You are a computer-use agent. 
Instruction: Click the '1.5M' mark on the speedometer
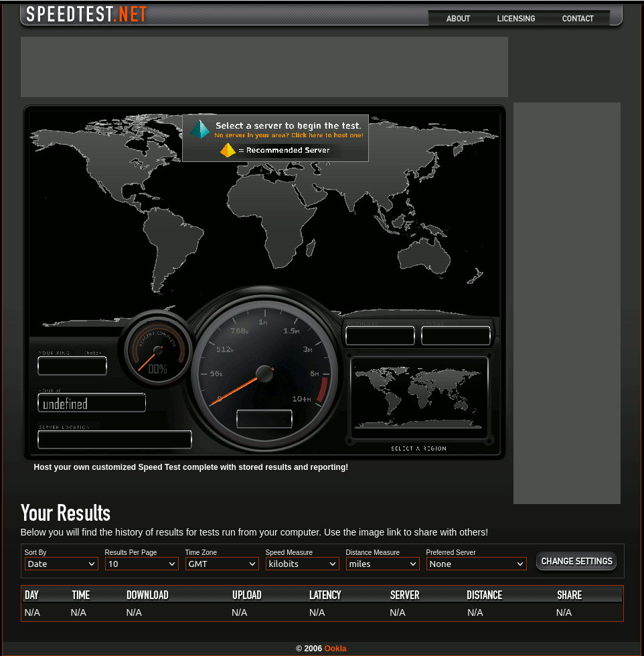[x=291, y=331]
